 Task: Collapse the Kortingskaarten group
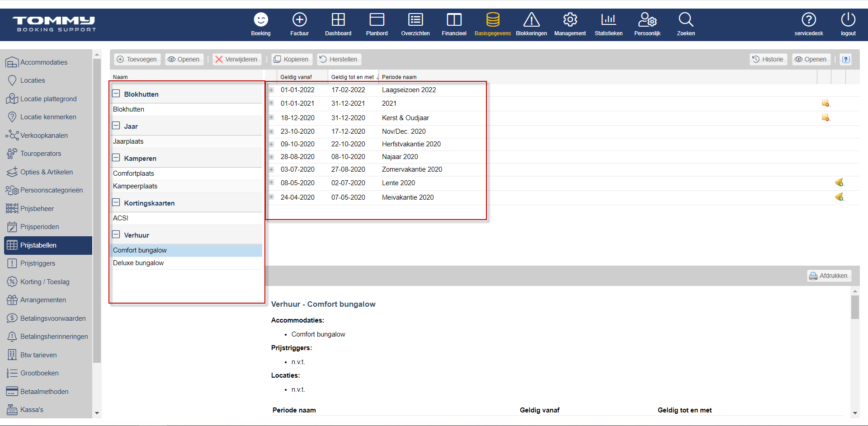click(116, 202)
